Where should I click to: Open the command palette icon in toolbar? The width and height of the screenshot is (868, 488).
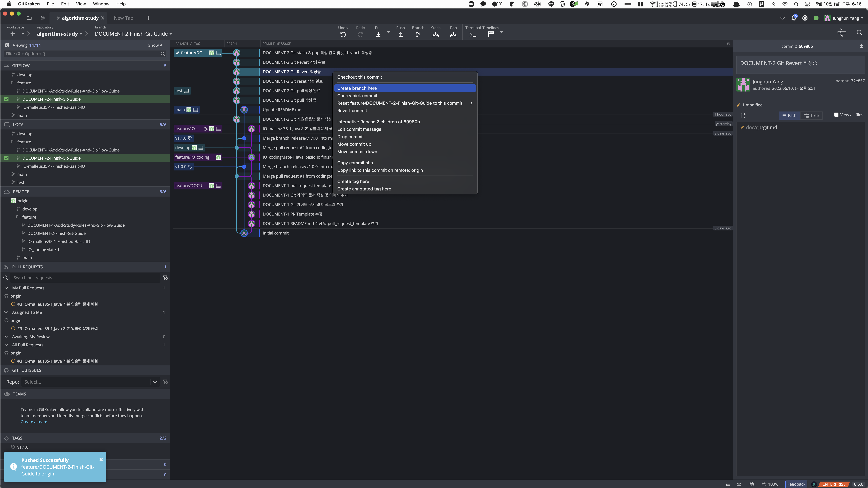click(x=841, y=33)
